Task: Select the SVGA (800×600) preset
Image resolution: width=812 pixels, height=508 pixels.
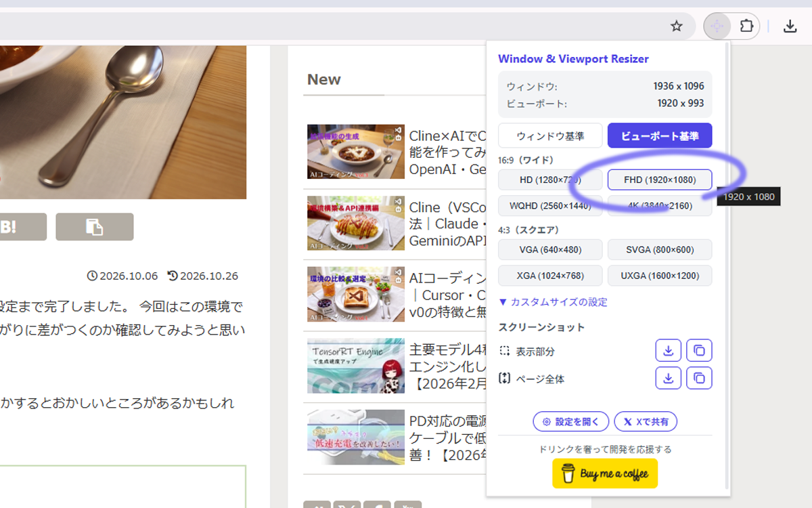Action: (660, 249)
